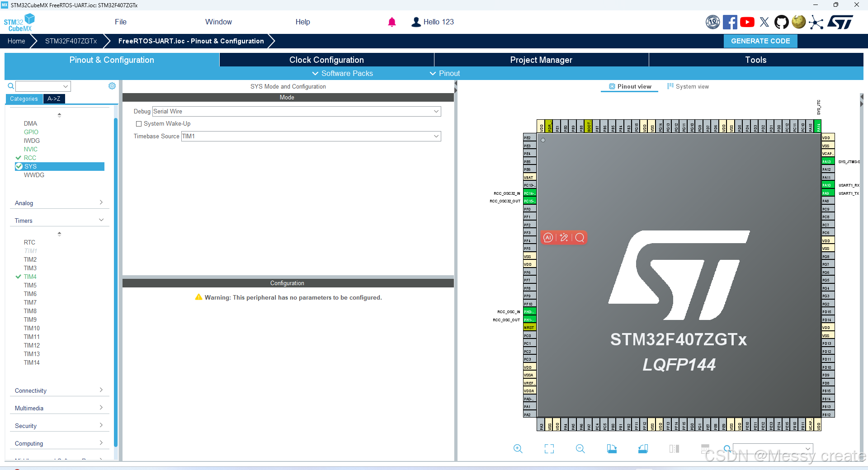
Task: Click the GENERATE CODE button
Action: click(x=760, y=41)
